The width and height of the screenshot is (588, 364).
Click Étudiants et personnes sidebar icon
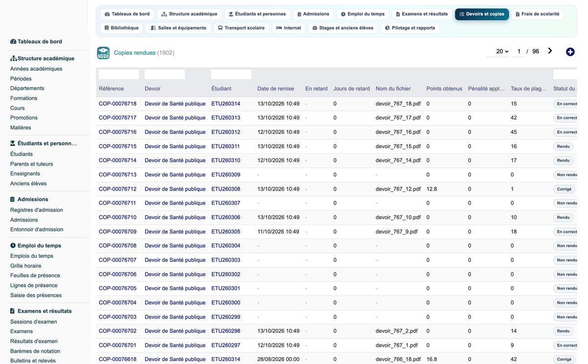13,144
